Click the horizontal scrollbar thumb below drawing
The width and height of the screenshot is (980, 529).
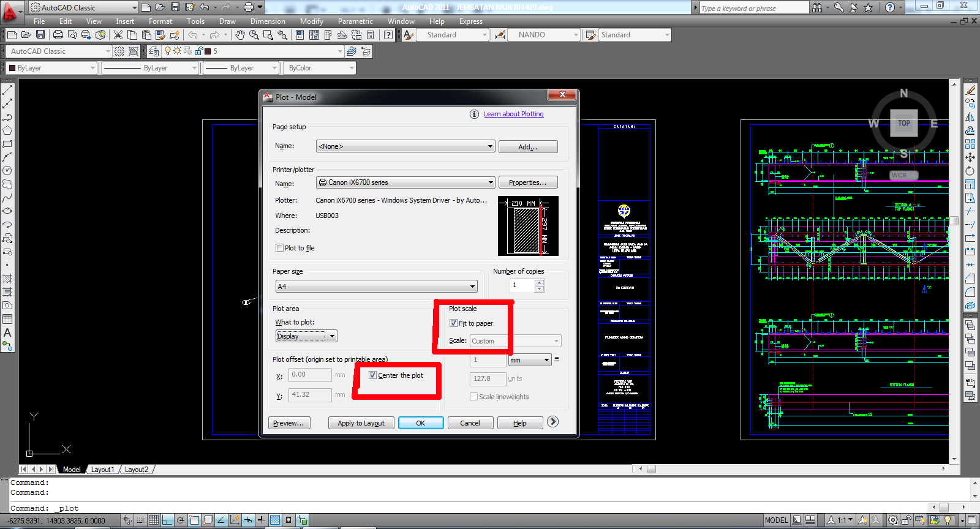[651, 469]
